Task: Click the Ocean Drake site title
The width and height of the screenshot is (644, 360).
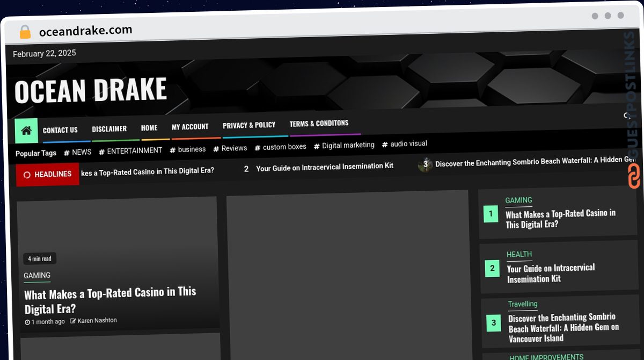Action: click(91, 90)
